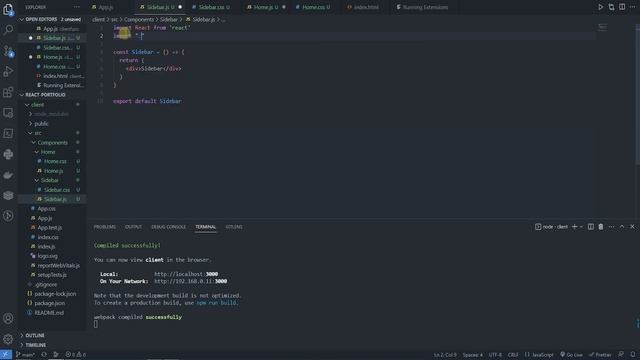
Task: Expand the node_modules folder
Action: coord(51,114)
